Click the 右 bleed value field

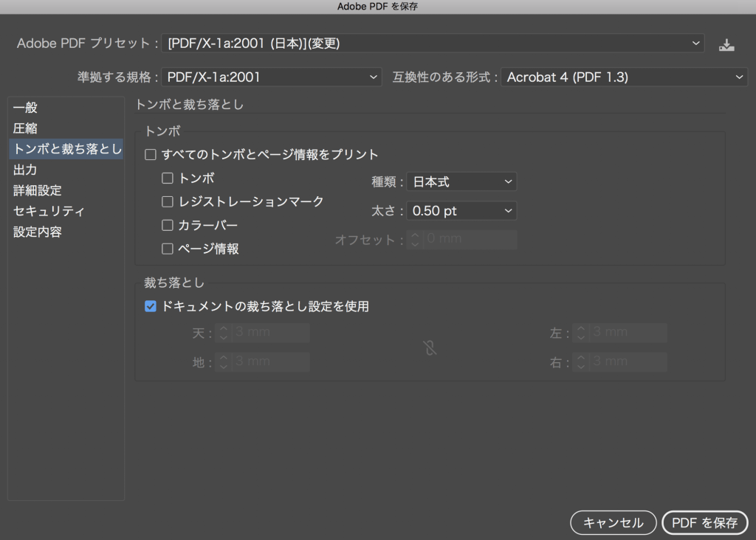click(628, 361)
